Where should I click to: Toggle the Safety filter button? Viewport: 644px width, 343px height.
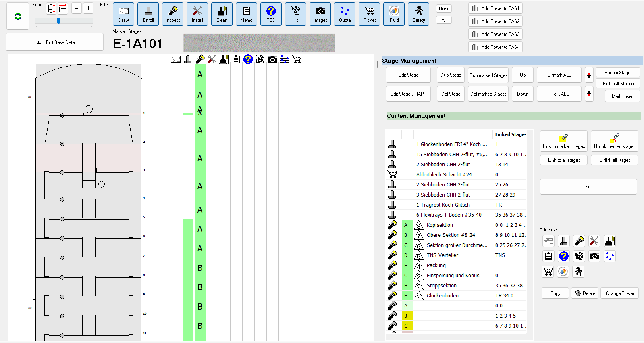418,15
